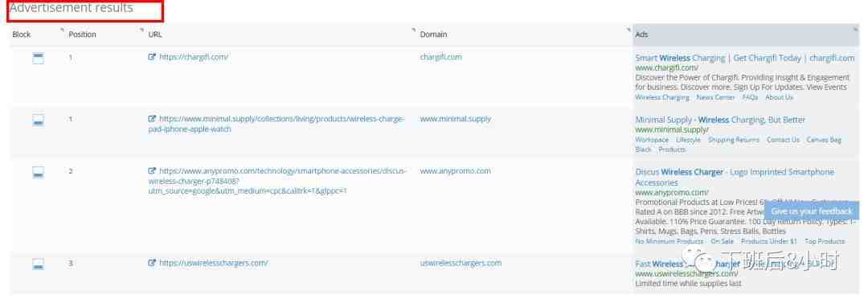Click position value 1 in the minimal.supply row

(71, 118)
